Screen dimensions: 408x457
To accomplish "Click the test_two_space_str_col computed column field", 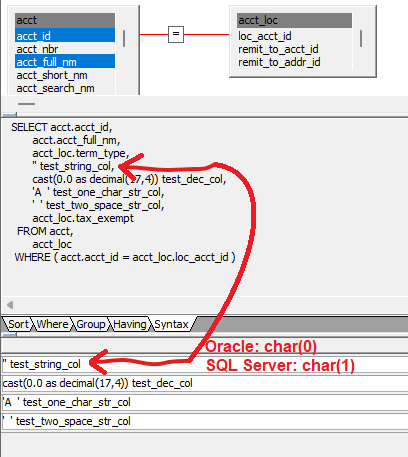I will point(205,421).
